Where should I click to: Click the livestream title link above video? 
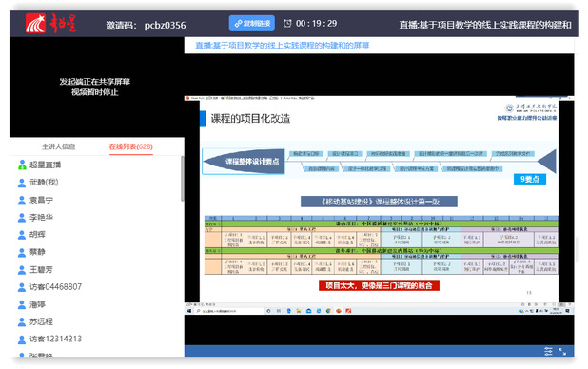[282, 46]
